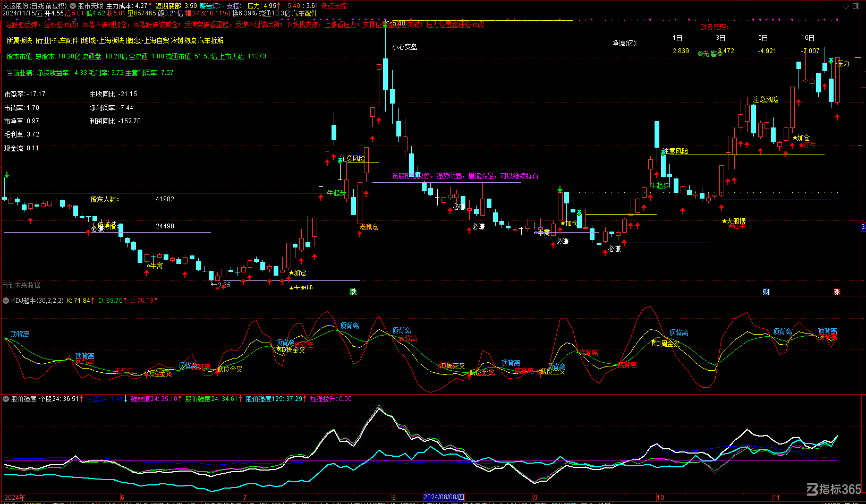Click the circle icon beside 股价强度
Screen dimensions: 866x504
pos(6,399)
